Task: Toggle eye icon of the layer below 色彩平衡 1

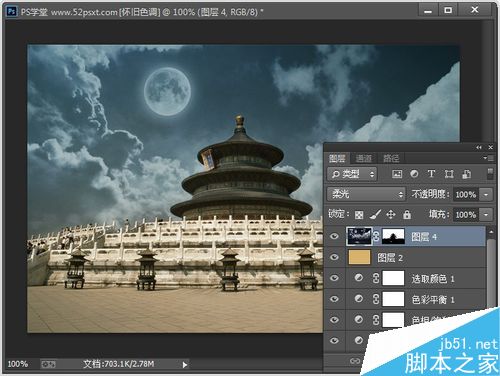Action: tap(334, 320)
